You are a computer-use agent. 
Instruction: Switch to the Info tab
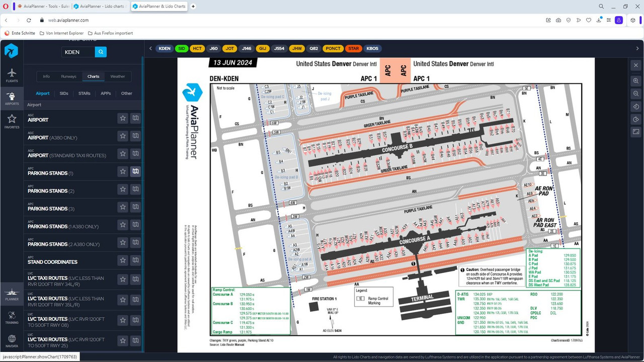coord(46,76)
